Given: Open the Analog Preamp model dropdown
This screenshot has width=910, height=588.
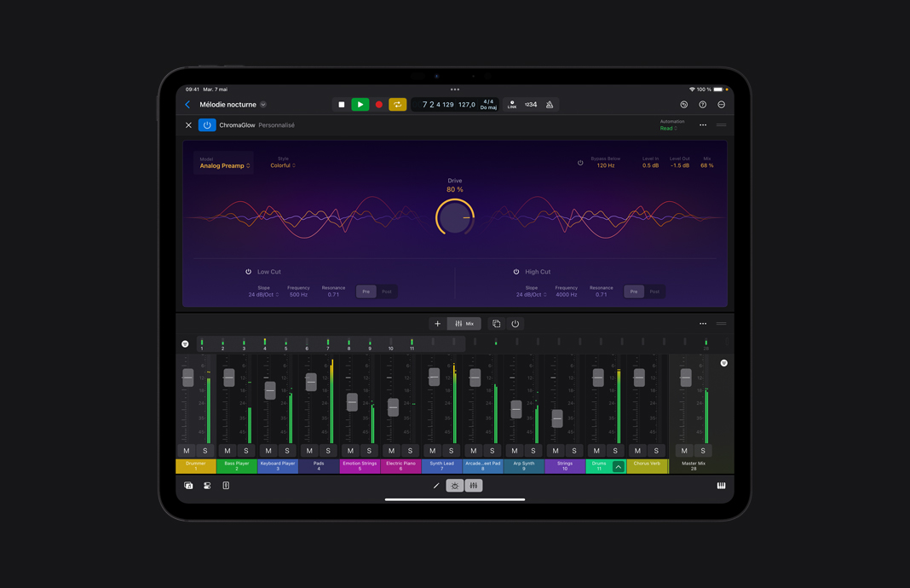Looking at the screenshot, I should click(223, 166).
